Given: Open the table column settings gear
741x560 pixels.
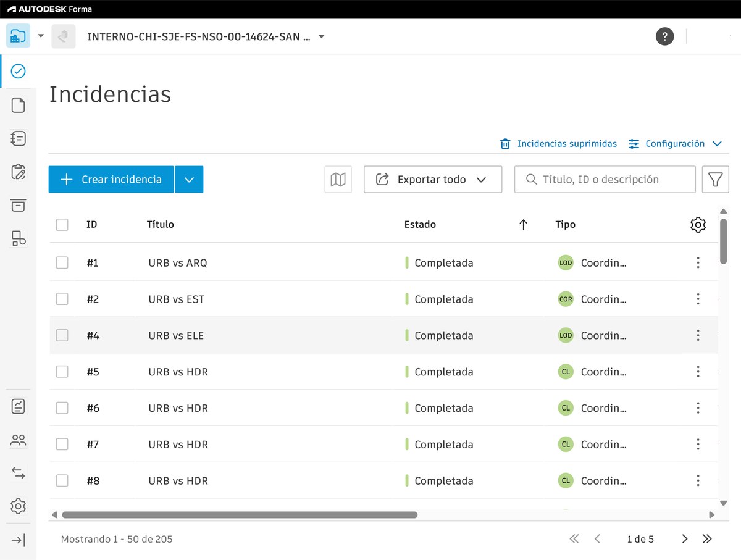Looking at the screenshot, I should point(698,225).
